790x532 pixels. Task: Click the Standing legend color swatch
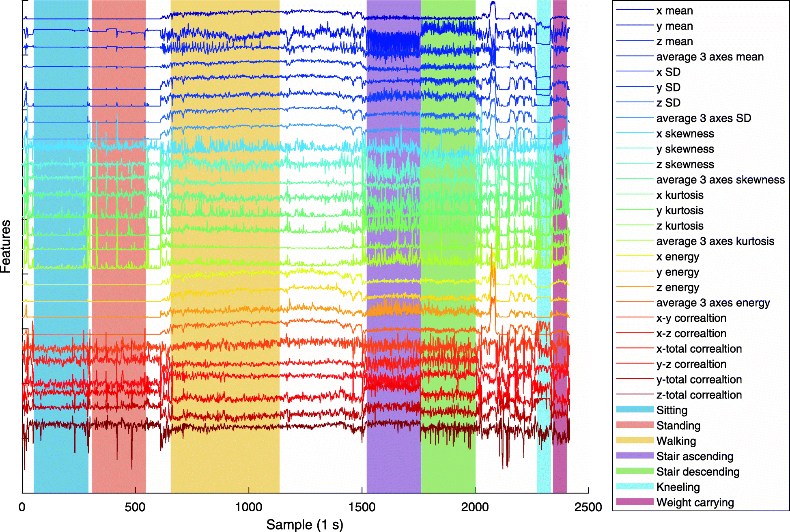pos(635,425)
